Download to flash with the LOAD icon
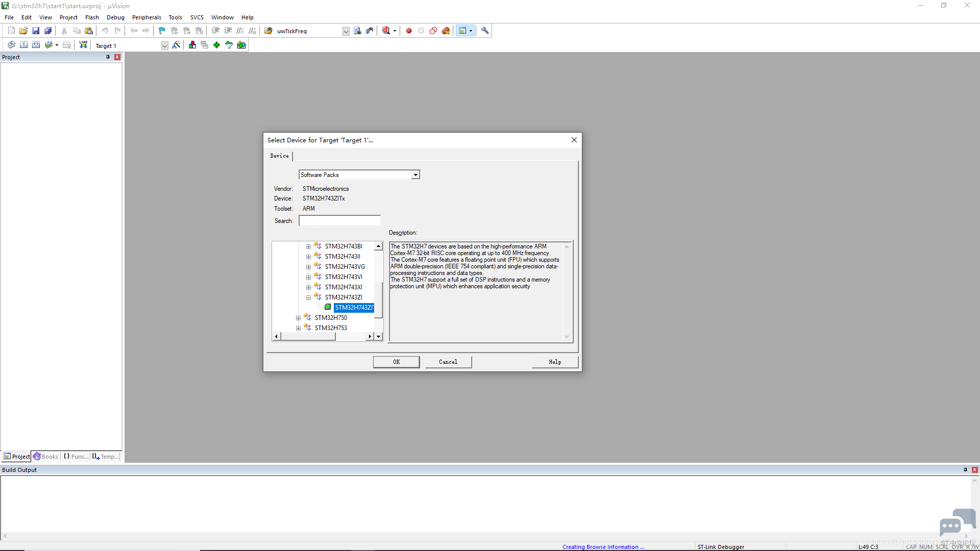Image resolution: width=980 pixels, height=551 pixels. coord(83,45)
